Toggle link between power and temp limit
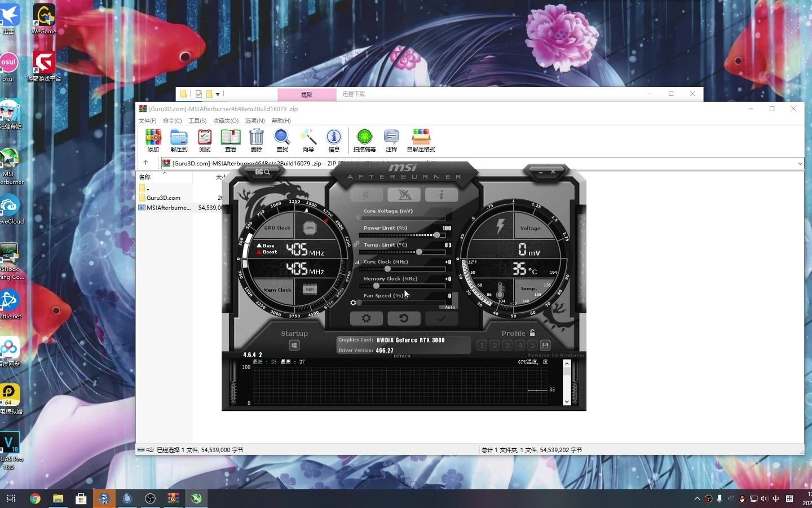The width and height of the screenshot is (812, 508). coord(356,244)
